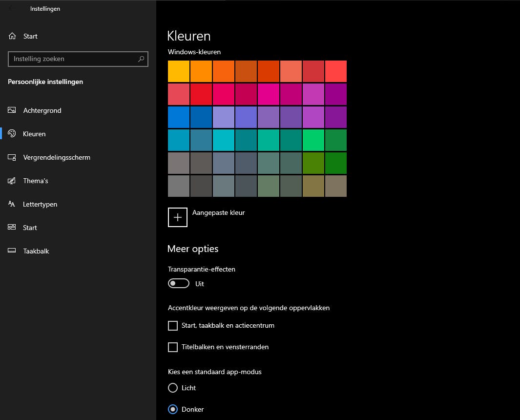Check Titelbalken en vensterranden checkbox
Screen dimensions: 520x420
(x=173, y=347)
